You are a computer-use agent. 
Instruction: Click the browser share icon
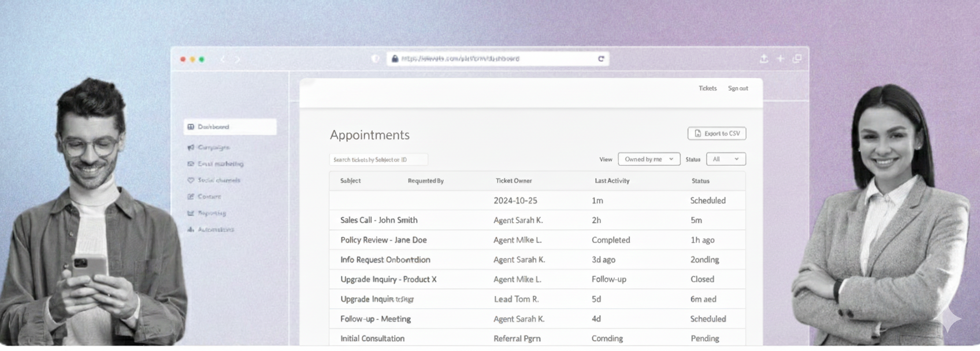[764, 59]
